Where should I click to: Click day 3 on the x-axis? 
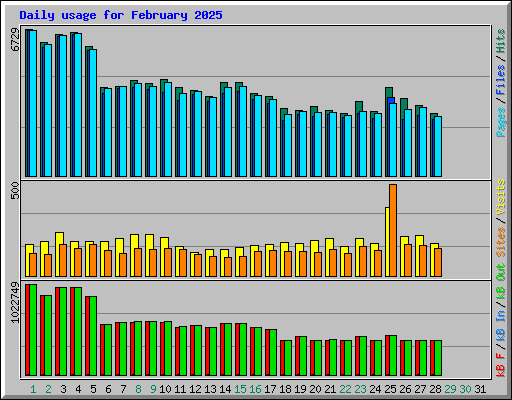63,389
